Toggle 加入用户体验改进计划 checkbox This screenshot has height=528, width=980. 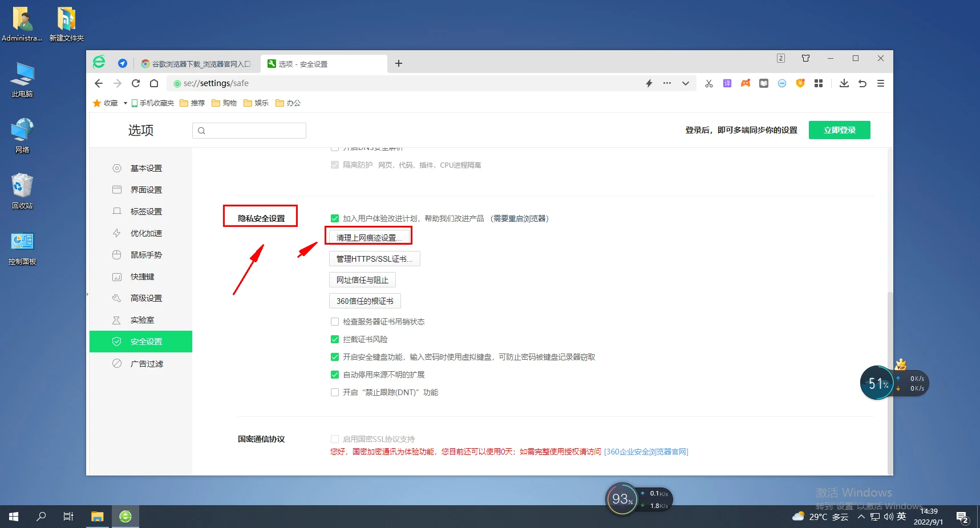point(335,218)
